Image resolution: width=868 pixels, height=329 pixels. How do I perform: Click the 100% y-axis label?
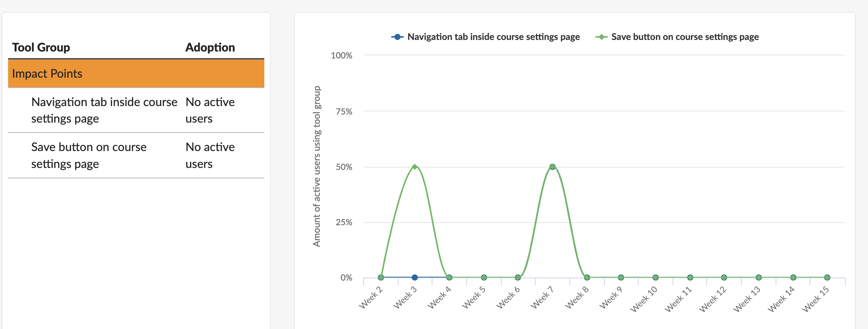pyautogui.click(x=342, y=55)
